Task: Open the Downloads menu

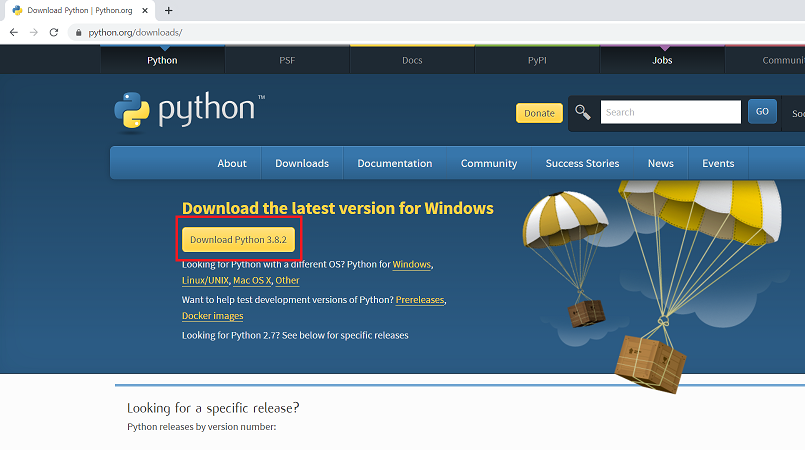Action: pyautogui.click(x=302, y=163)
